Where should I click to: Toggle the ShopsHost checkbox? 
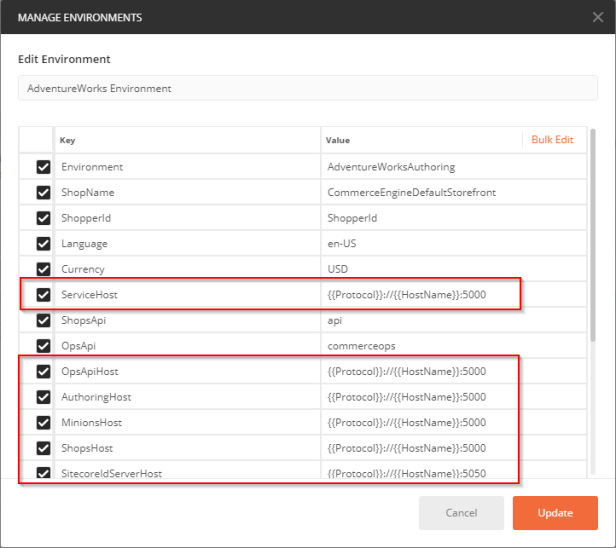[x=43, y=448]
